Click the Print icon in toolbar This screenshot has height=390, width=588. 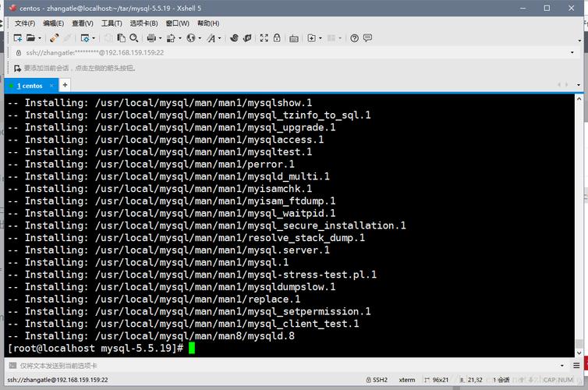coord(151,37)
